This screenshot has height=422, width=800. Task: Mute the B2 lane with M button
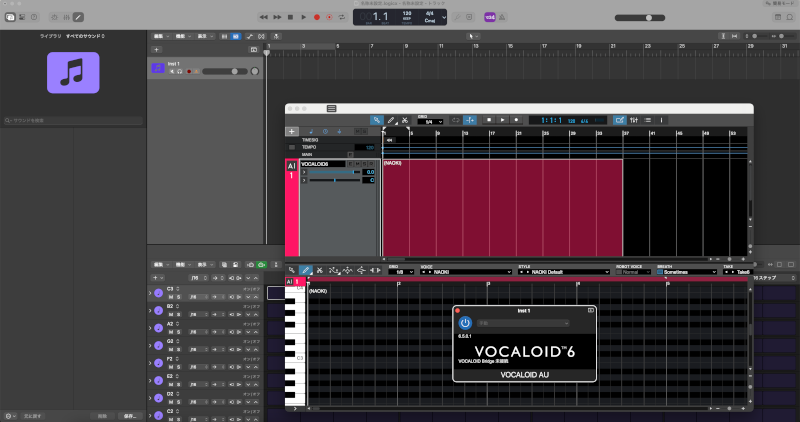[171, 314]
